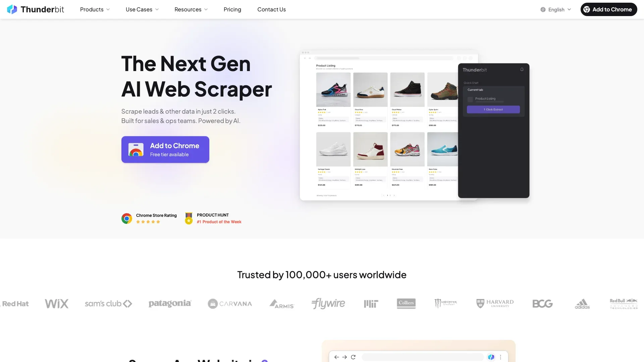Screen dimensions: 644x362
Task: Click the browser back arrow in mockup
Action: coord(337,357)
